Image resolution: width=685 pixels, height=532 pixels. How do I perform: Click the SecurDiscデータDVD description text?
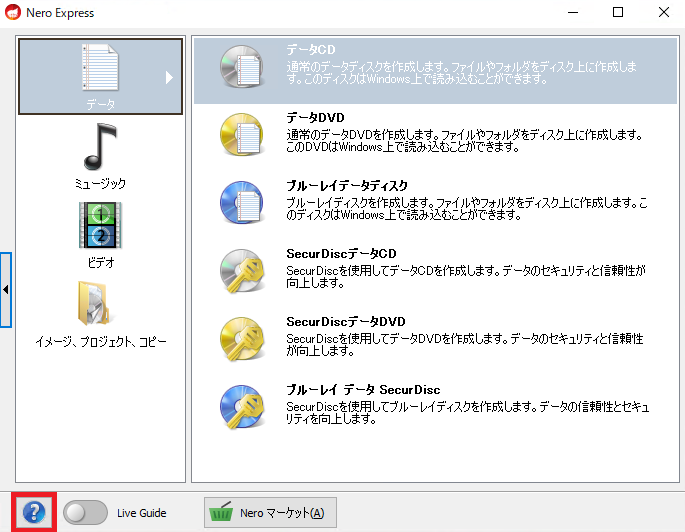click(465, 345)
